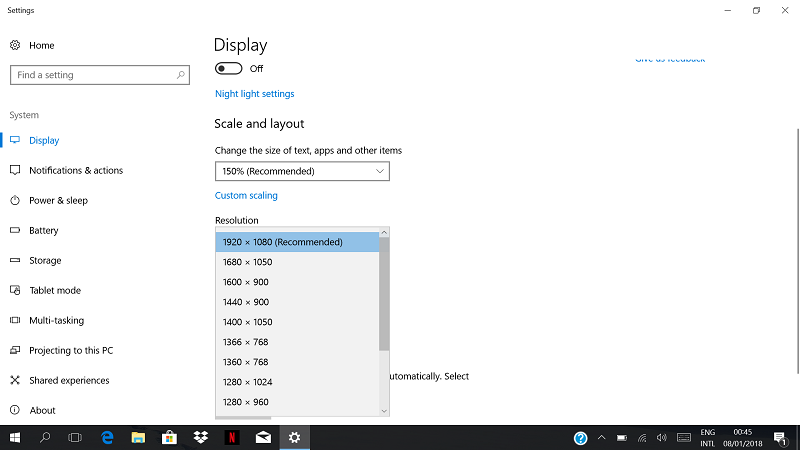The image size is (800, 450).
Task: Launch Microsoft Edge from taskbar
Action: [107, 438]
